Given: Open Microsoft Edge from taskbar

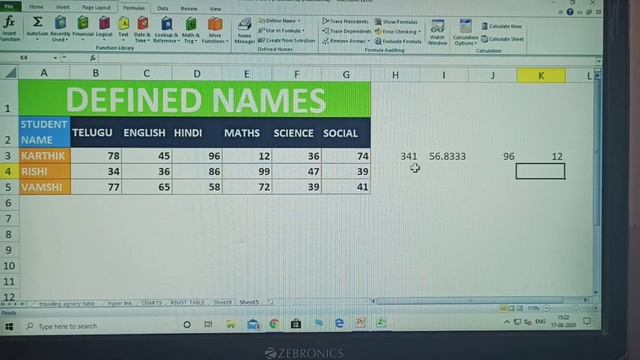Looking at the screenshot, I should point(339,323).
